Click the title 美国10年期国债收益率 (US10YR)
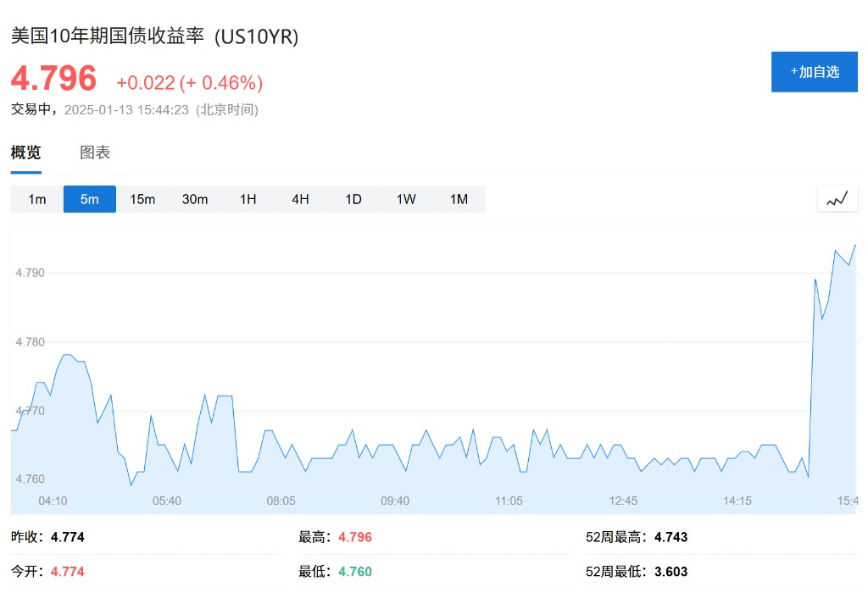The height and width of the screenshot is (609, 868). pyautogui.click(x=154, y=36)
